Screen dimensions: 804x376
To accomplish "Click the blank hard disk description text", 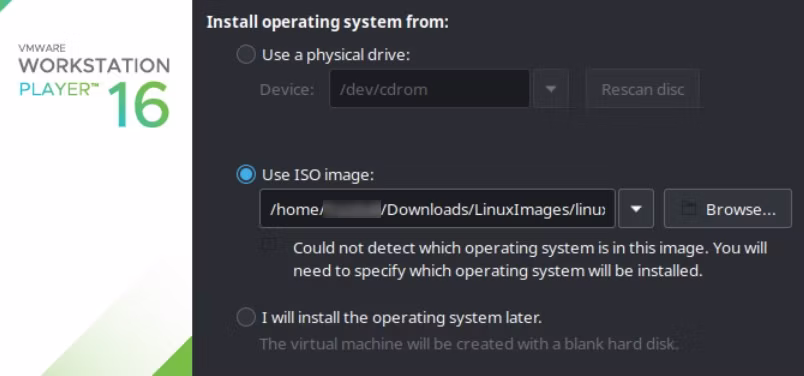I will pyautogui.click(x=469, y=344).
